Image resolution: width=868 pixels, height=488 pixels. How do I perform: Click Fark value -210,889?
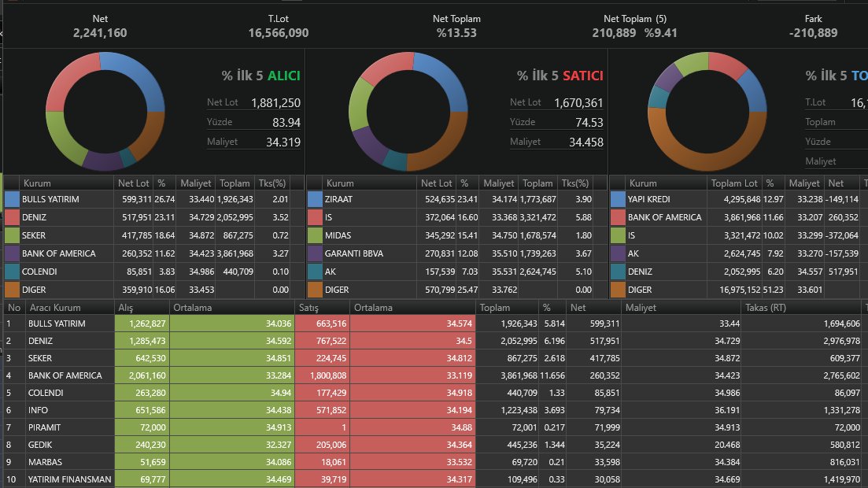point(813,33)
